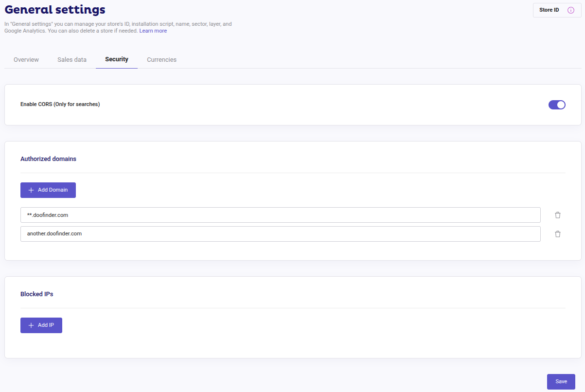The width and height of the screenshot is (585, 392).
Task: Open the Sales data tab
Action: coord(71,59)
